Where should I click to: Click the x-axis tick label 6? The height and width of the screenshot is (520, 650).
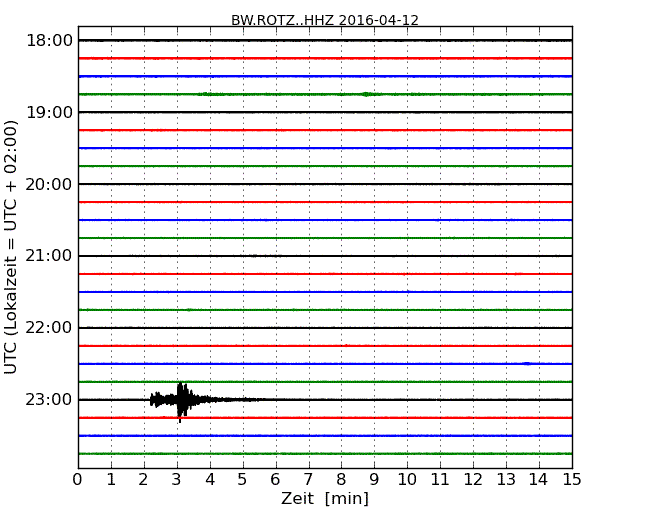[275, 480]
